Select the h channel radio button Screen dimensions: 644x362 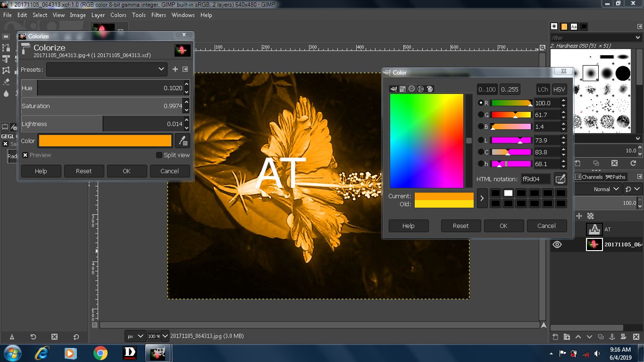(x=481, y=164)
